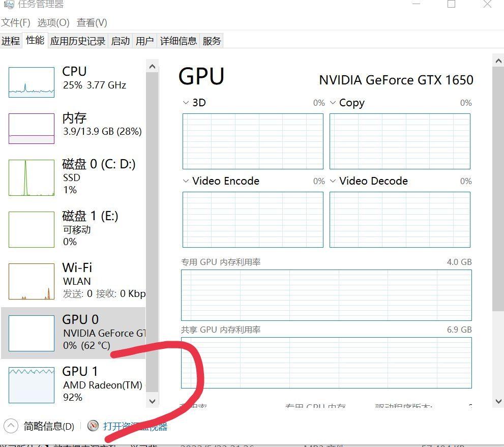504x447 pixels.
Task: Switch to the 详细信息 details tab
Action: (178, 41)
